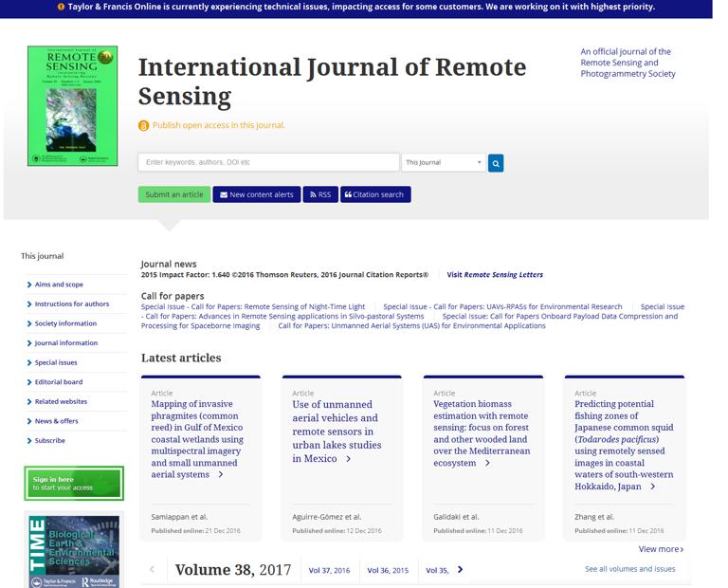Expand Instructions for authors sidebar item

(71, 304)
